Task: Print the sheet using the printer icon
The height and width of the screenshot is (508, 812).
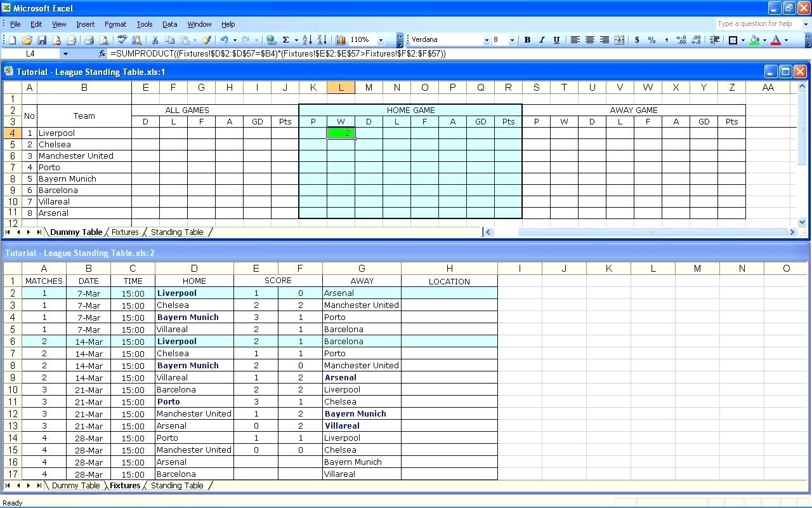Action: point(89,40)
